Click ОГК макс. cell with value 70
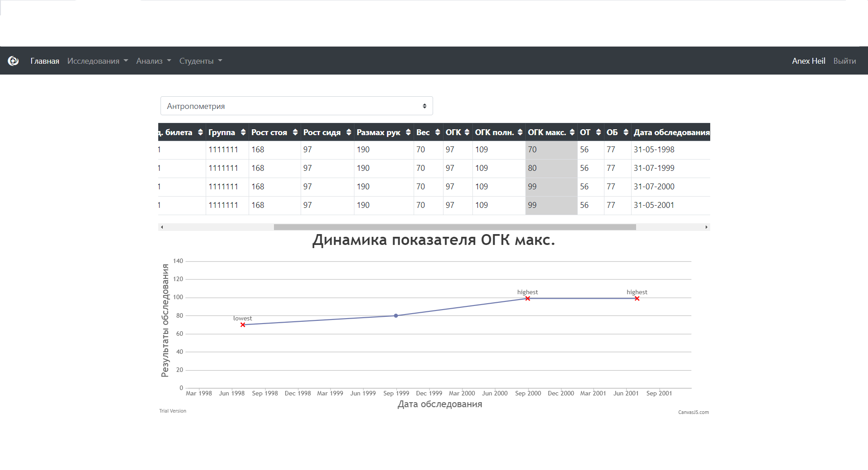Screen dimensions: 868x470 pyautogui.click(x=552, y=150)
